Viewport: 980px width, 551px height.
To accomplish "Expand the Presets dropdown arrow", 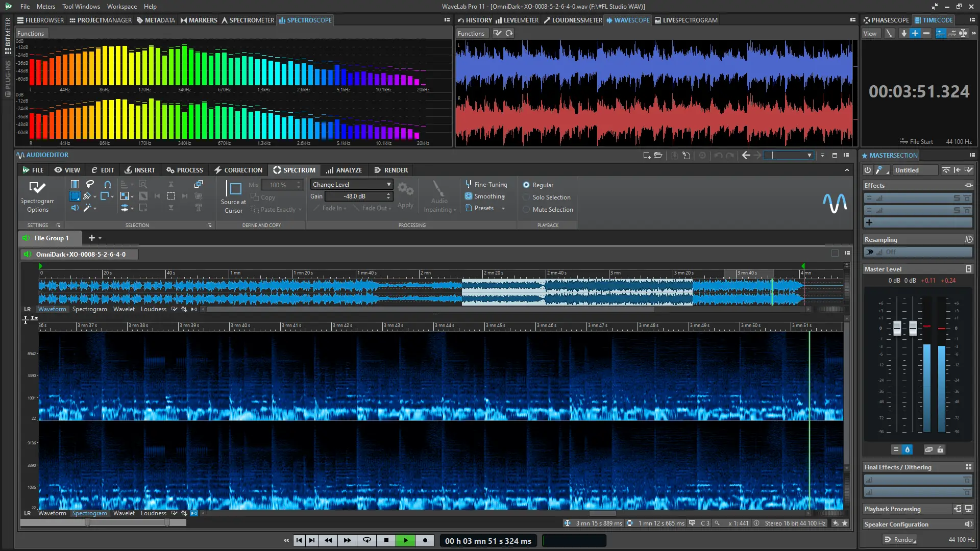I will (x=503, y=209).
